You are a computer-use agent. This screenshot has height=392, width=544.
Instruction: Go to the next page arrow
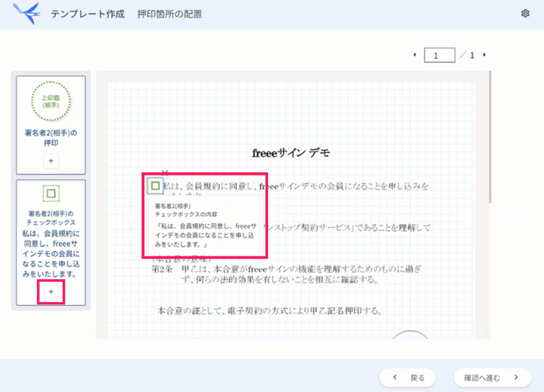[x=484, y=55]
